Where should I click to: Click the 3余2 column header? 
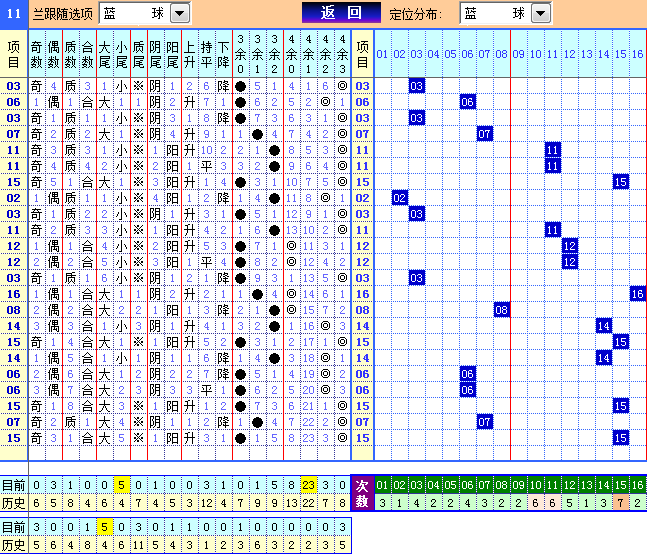click(274, 54)
